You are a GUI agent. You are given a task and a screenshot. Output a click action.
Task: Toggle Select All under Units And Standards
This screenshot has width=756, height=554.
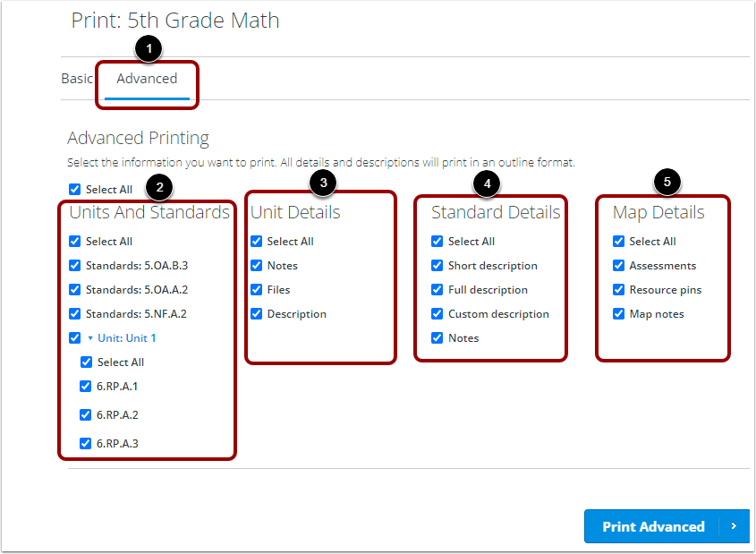75,241
